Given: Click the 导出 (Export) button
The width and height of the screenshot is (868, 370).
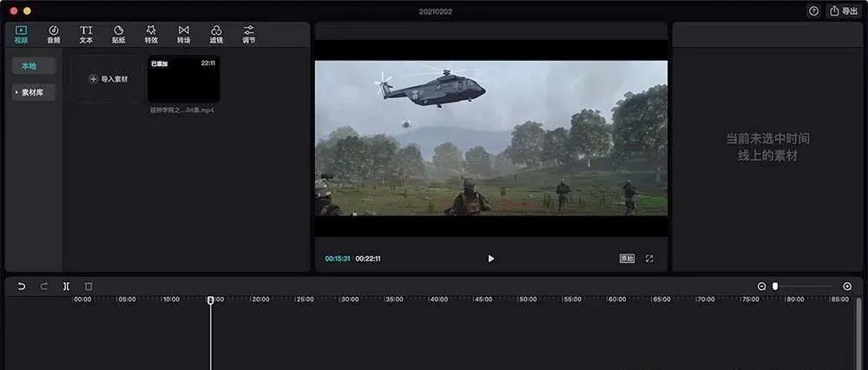Looking at the screenshot, I should [844, 11].
